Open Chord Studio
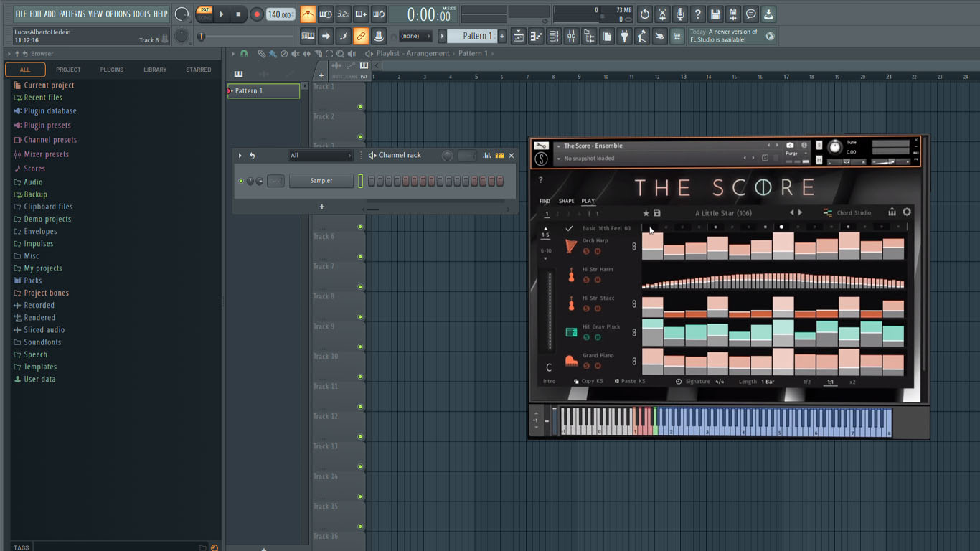 847,213
